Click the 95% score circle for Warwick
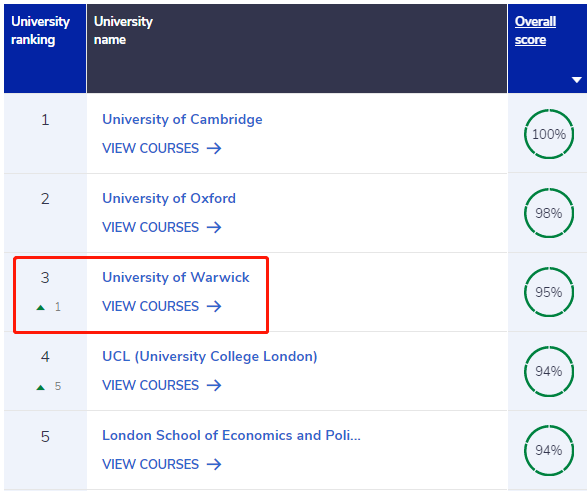The width and height of the screenshot is (587, 491). coord(549,292)
